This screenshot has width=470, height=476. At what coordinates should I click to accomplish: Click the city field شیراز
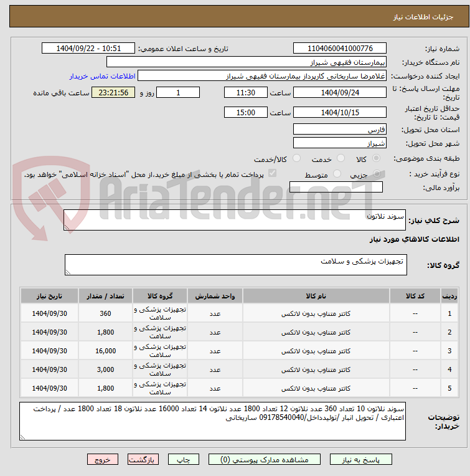(340, 143)
